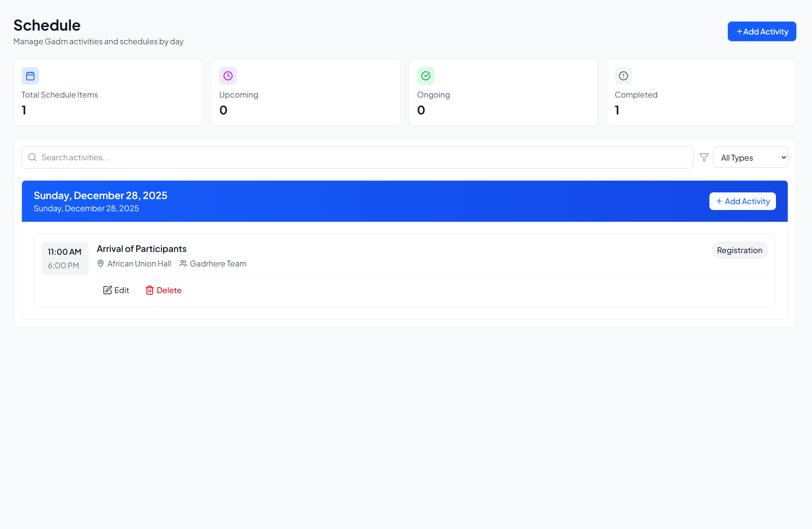Click the purple clock icon on Upcoming card

click(x=228, y=76)
